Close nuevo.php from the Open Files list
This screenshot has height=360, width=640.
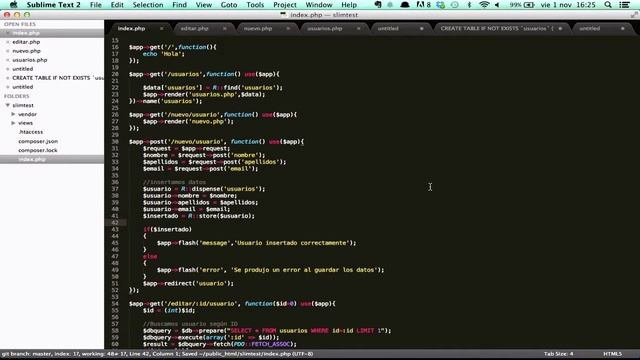click(x=7, y=51)
